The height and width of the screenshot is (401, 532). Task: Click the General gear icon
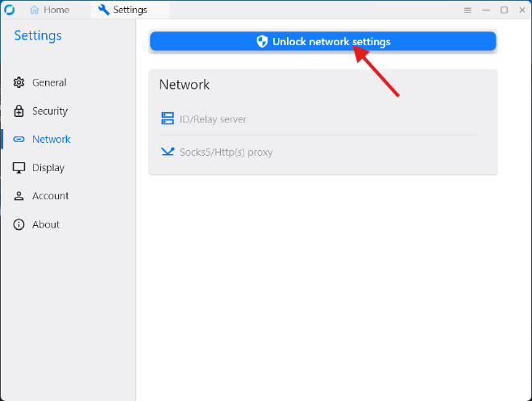[19, 82]
